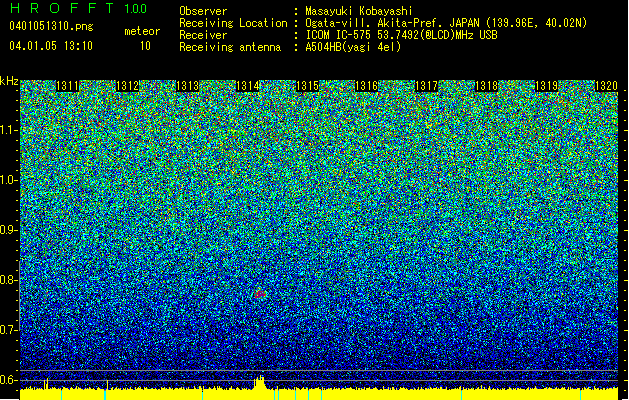Viewport: 629px width, 400px height.
Task: Click the 0.7 kHz axis tick label
Action: click(x=8, y=330)
